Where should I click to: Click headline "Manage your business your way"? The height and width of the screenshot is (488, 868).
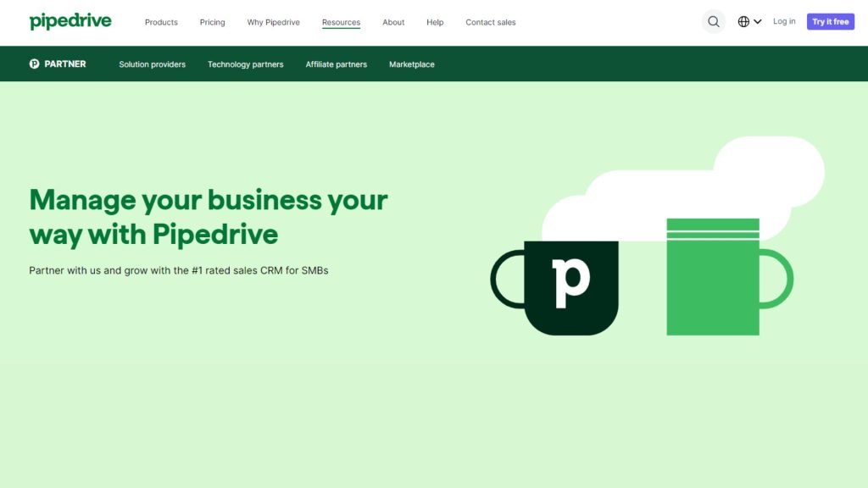209,216
